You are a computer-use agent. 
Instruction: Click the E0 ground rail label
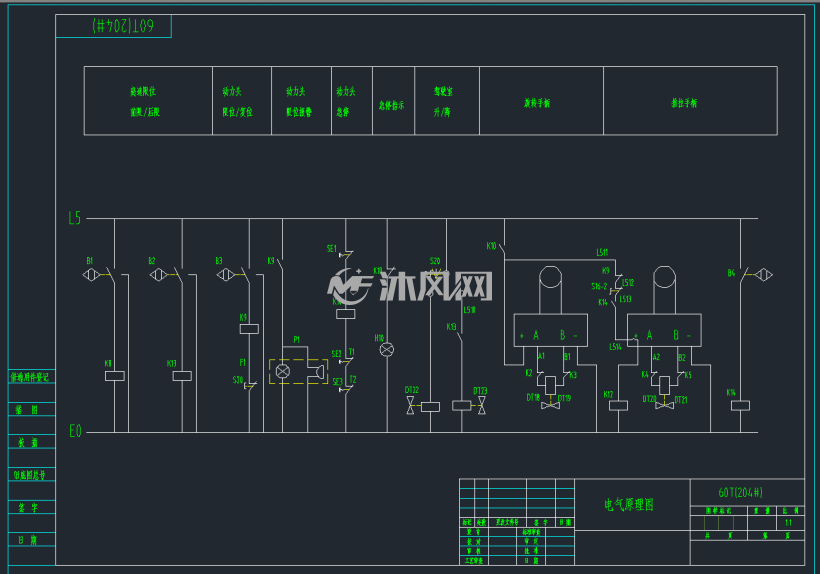75,431
